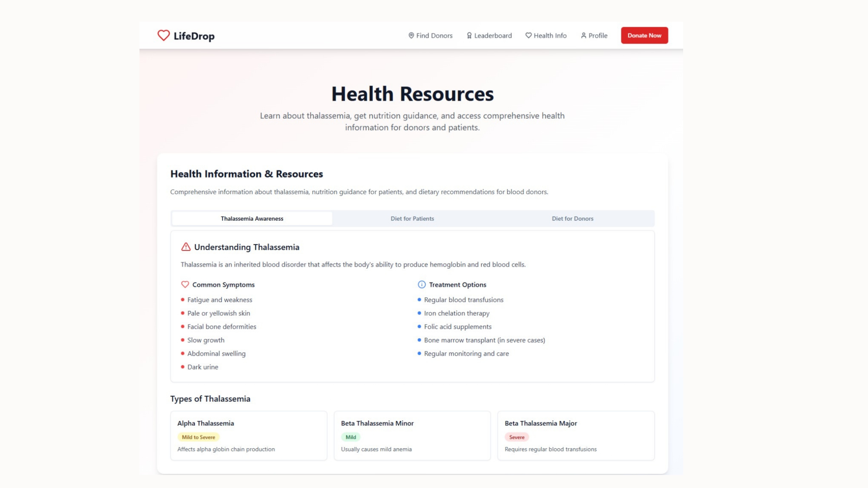Click the LifeDrop brand name text
868x488 pixels.
pos(194,36)
